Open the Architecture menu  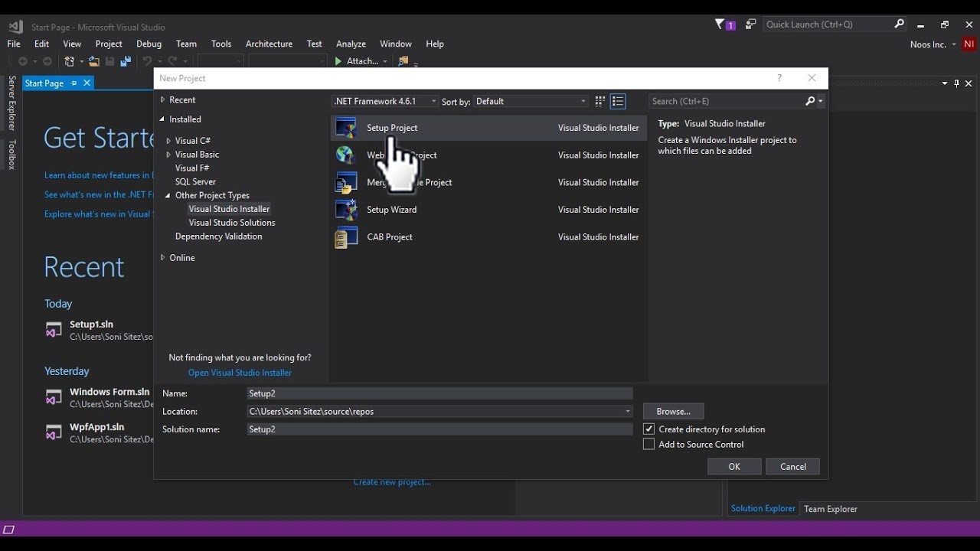[269, 44]
